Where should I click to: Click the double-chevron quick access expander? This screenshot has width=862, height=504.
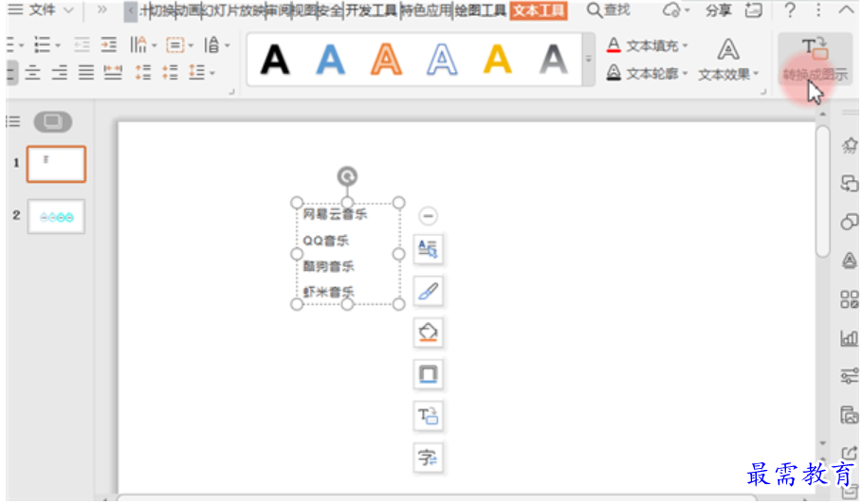tap(101, 9)
